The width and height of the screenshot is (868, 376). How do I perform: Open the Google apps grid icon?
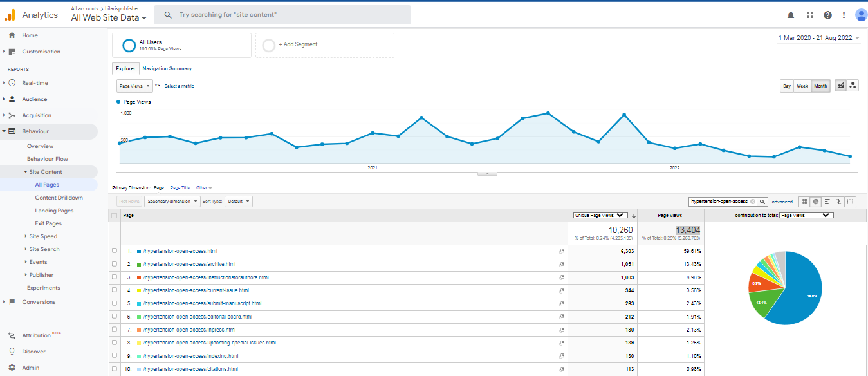coord(809,15)
